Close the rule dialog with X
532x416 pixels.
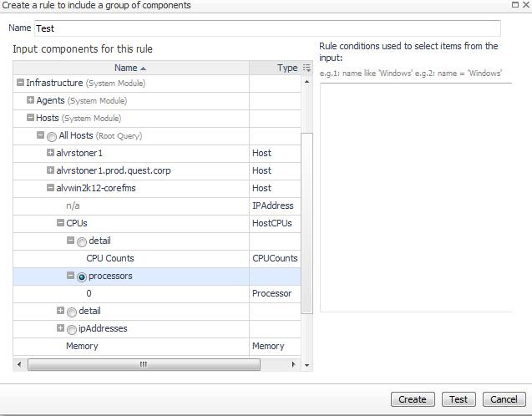[526, 5]
